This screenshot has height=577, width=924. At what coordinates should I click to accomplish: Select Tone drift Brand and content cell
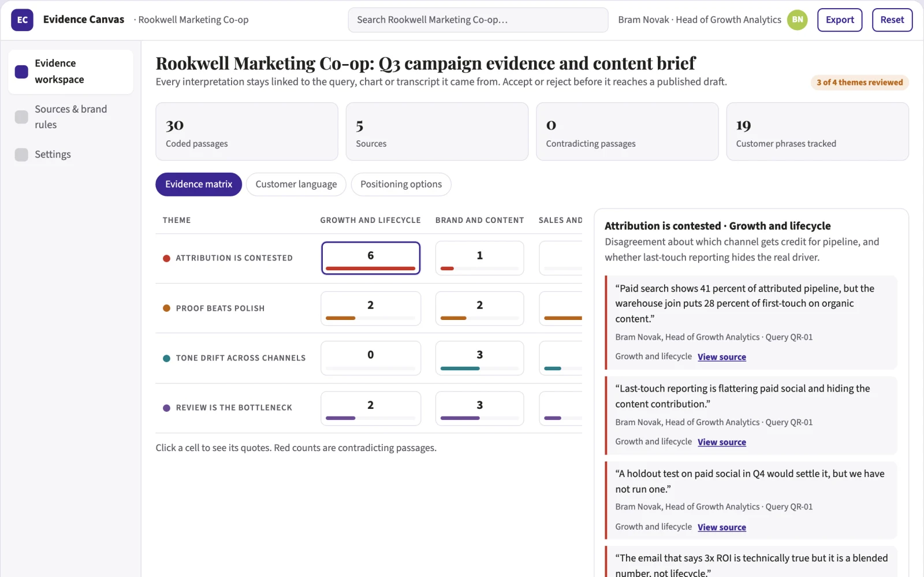[x=480, y=358]
